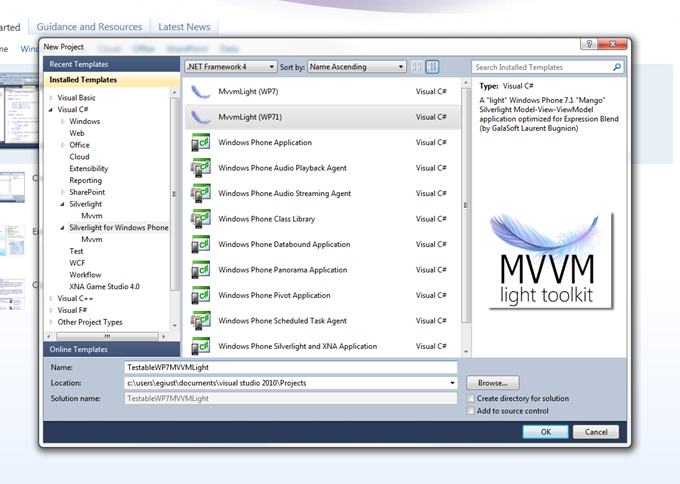Expand the Windows node under Visual C#

click(63, 121)
